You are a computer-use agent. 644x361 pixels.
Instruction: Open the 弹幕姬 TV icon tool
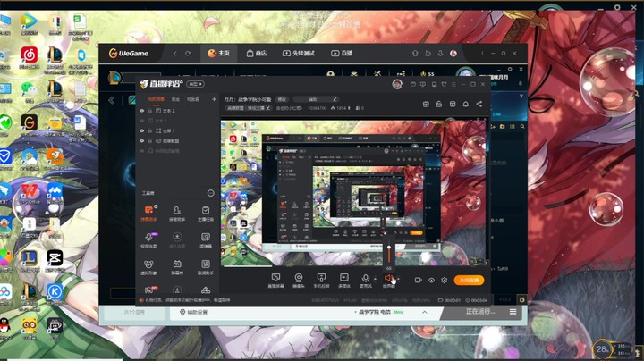point(177,266)
